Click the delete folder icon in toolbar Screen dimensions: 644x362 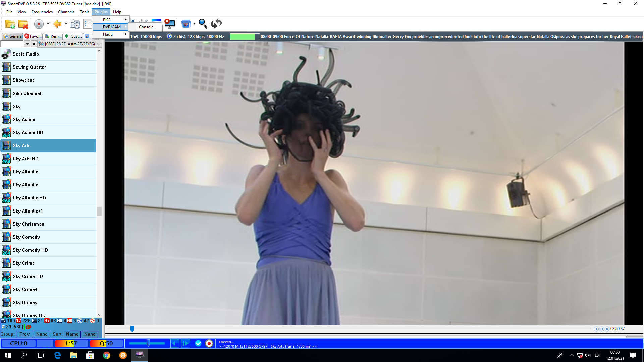coord(23,24)
